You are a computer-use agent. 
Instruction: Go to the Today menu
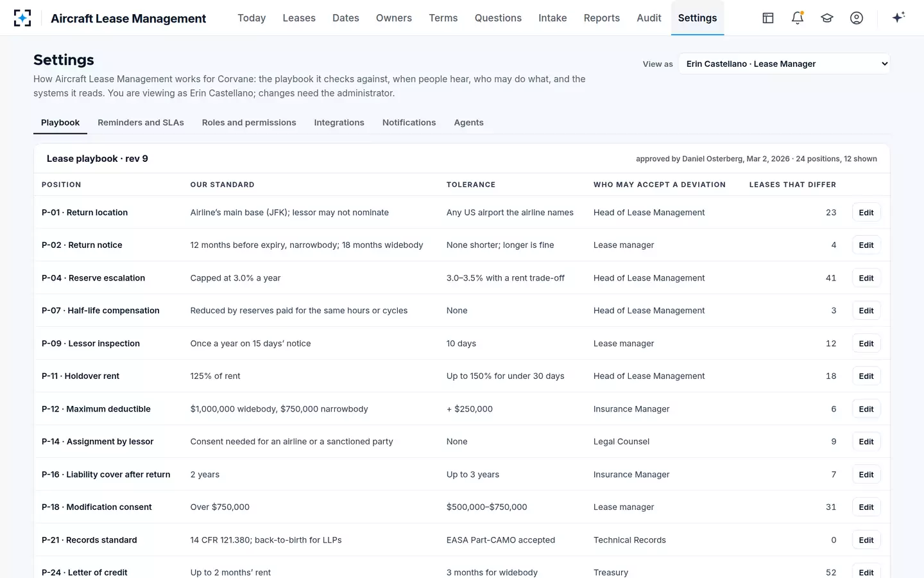pos(252,18)
